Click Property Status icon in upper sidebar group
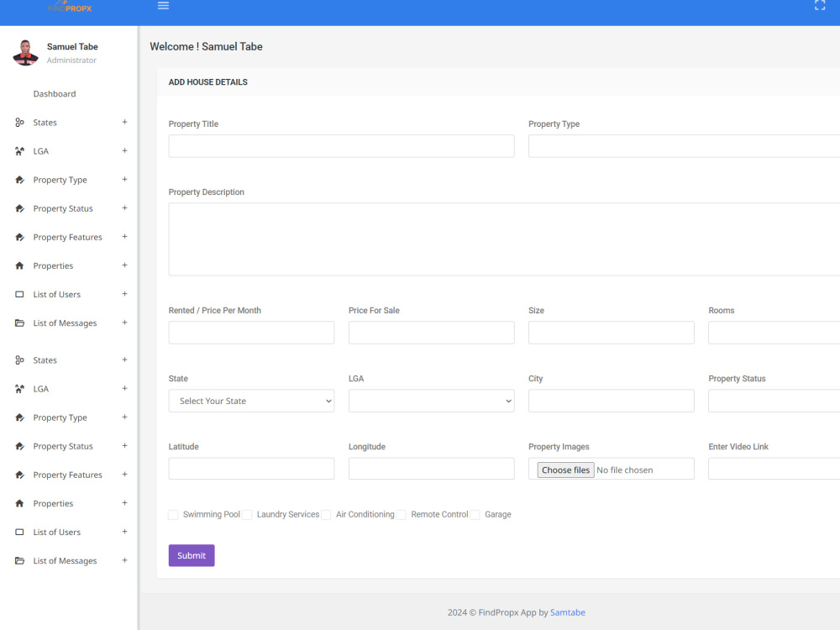The width and height of the screenshot is (840, 630). pyautogui.click(x=20, y=208)
